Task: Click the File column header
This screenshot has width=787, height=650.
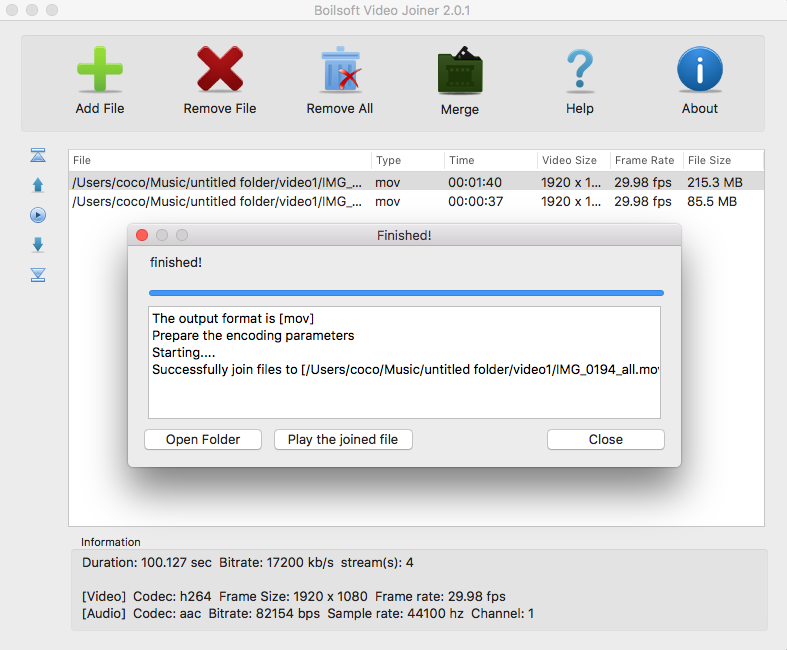Action: coord(220,160)
